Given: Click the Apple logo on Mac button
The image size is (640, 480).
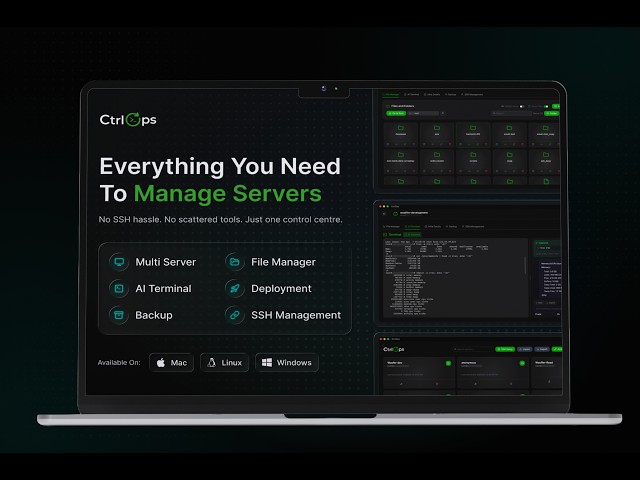Looking at the screenshot, I should [161, 362].
